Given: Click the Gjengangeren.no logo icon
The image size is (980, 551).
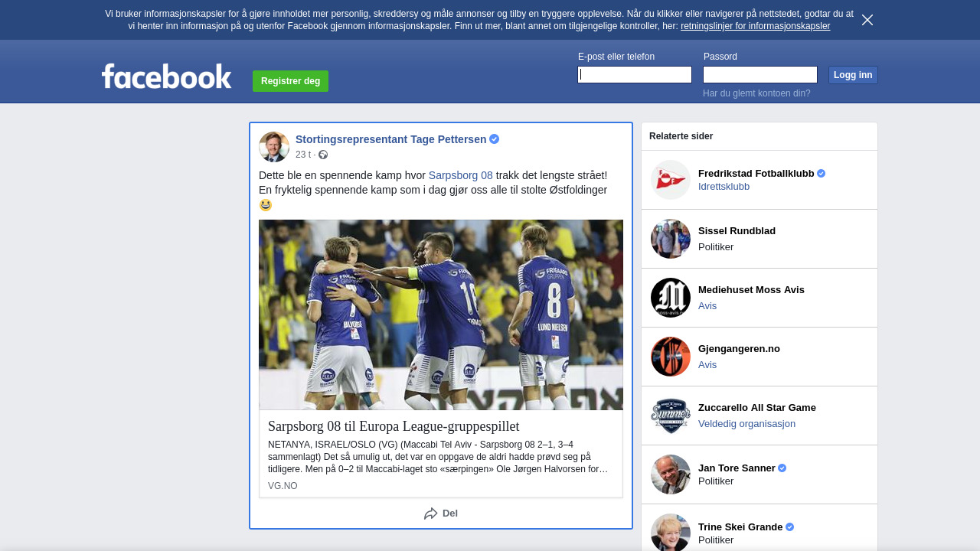Looking at the screenshot, I should (671, 357).
